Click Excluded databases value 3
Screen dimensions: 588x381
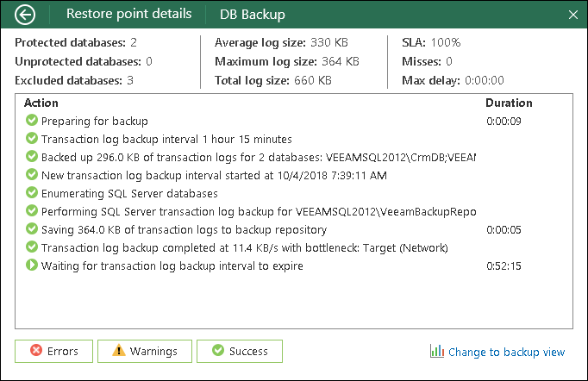(130, 80)
